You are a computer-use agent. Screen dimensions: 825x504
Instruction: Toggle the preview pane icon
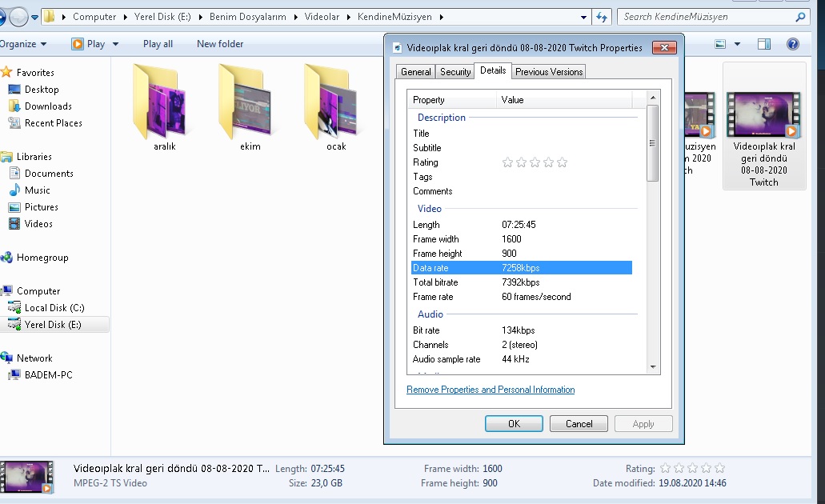[764, 44]
